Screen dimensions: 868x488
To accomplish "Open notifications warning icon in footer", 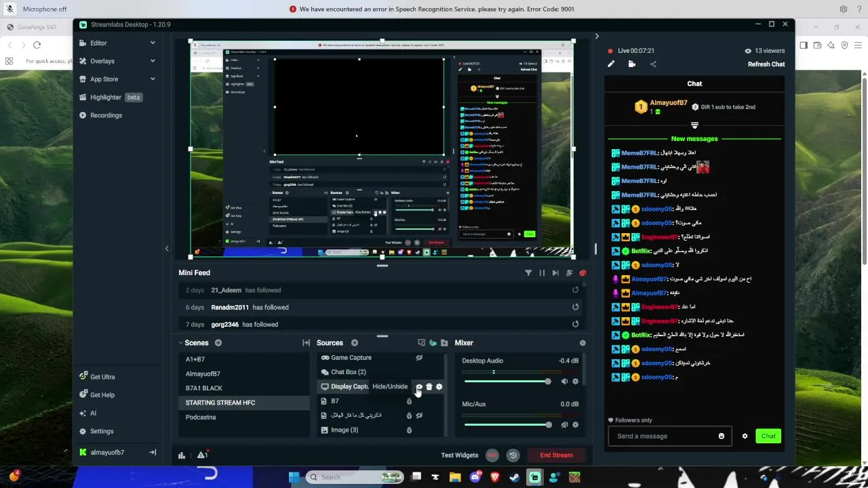I will [202, 455].
